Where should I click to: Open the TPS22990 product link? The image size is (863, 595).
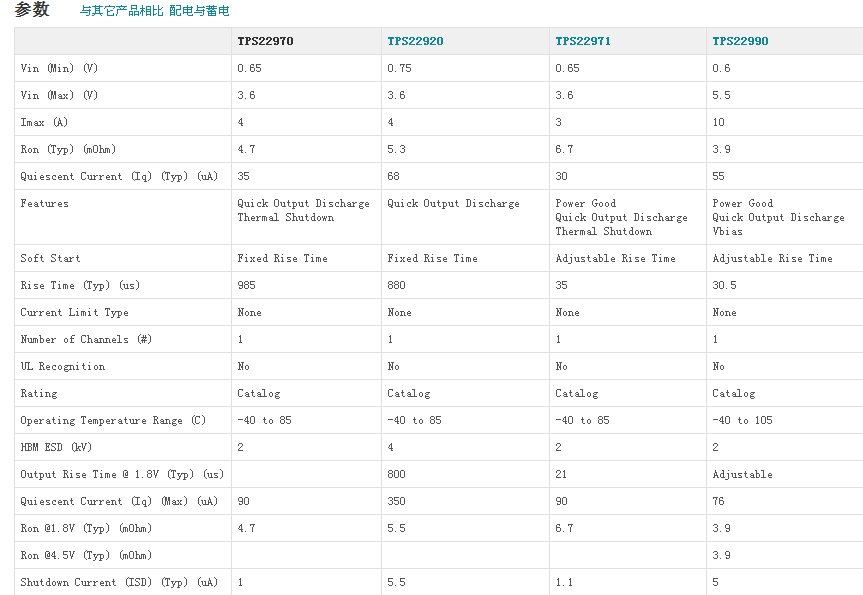pos(740,41)
